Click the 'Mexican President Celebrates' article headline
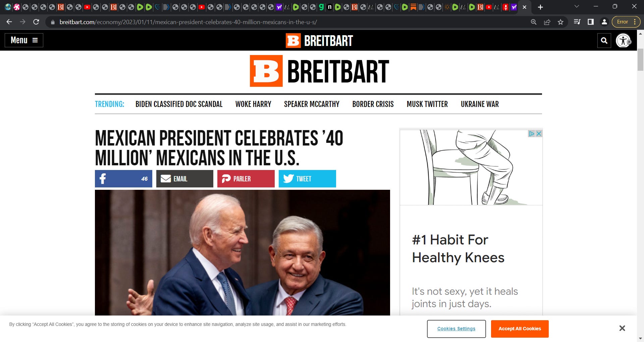644x342 pixels. 219,148
